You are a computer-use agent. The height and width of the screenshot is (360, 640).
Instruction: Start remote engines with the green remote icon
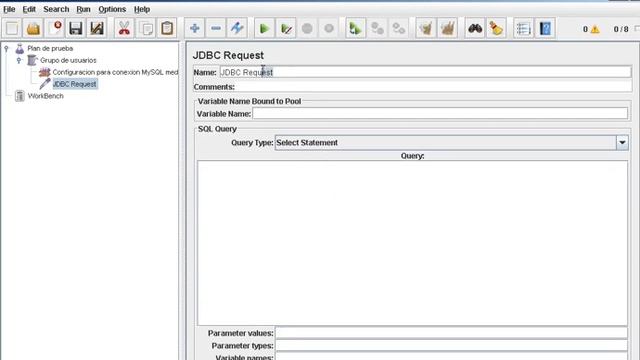pos(356,28)
